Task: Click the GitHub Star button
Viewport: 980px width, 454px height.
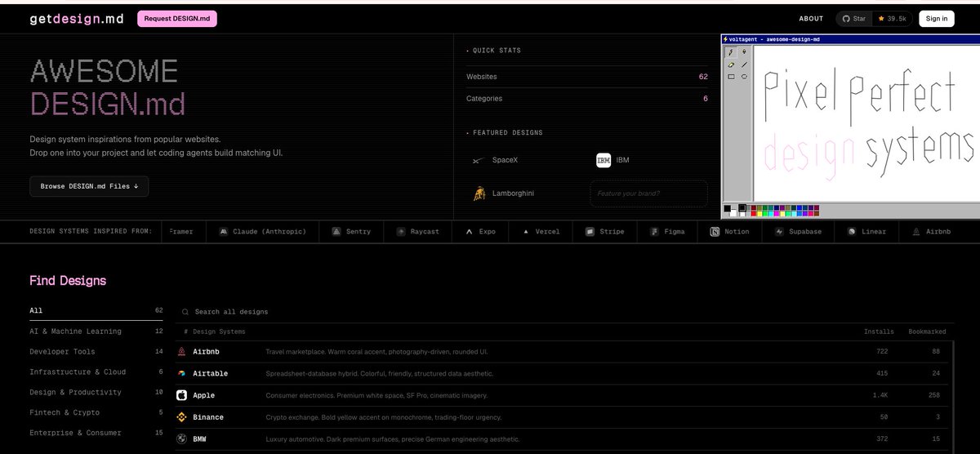Action: [x=853, y=19]
